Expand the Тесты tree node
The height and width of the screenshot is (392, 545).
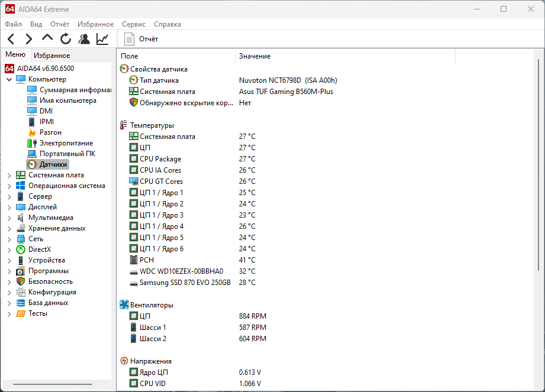[x=9, y=314]
